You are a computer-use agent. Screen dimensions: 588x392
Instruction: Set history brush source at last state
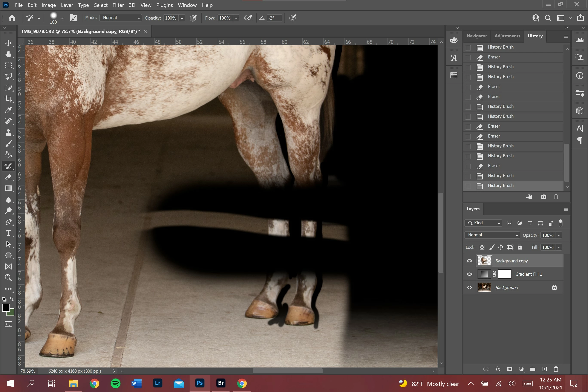pyautogui.click(x=468, y=185)
